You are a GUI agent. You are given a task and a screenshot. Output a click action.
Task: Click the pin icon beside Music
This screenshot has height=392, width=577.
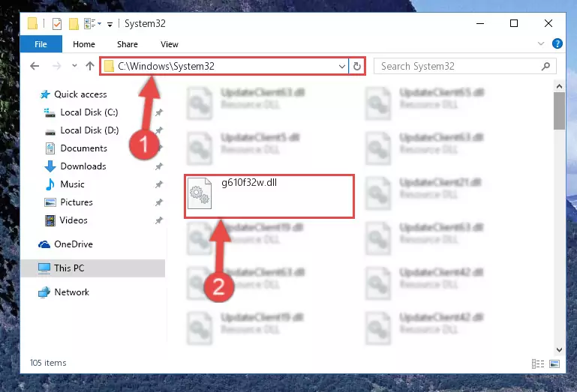(x=159, y=184)
